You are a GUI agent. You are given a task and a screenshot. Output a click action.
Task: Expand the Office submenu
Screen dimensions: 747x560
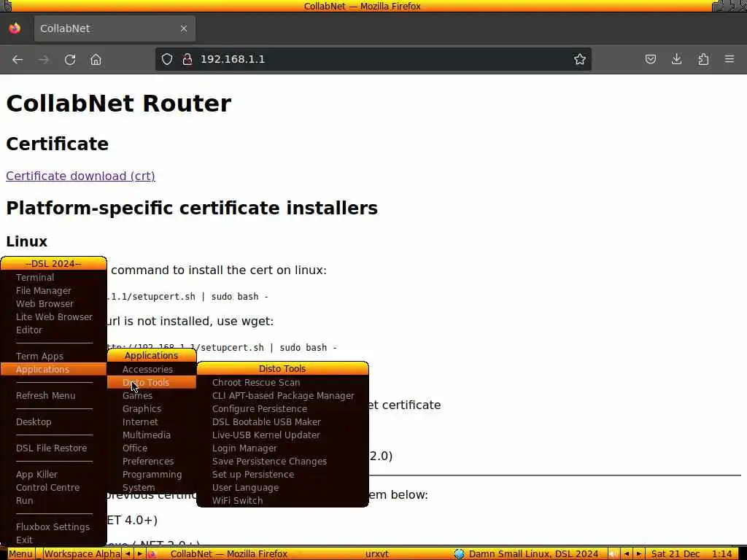coord(152,448)
